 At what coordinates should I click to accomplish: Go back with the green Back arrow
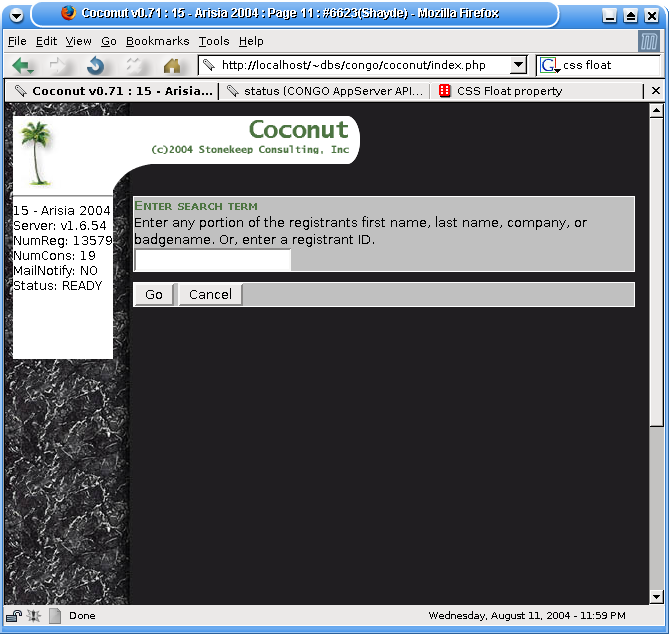[x=22, y=66]
